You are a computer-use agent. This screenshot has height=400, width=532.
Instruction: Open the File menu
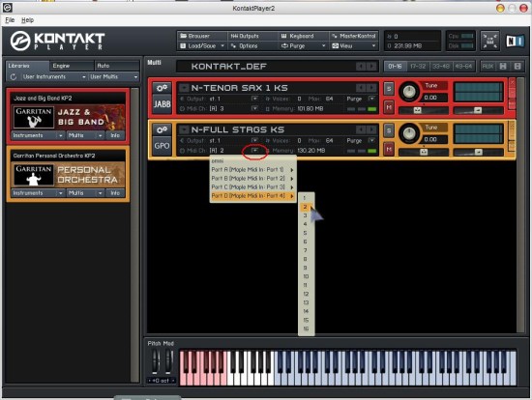pos(10,20)
